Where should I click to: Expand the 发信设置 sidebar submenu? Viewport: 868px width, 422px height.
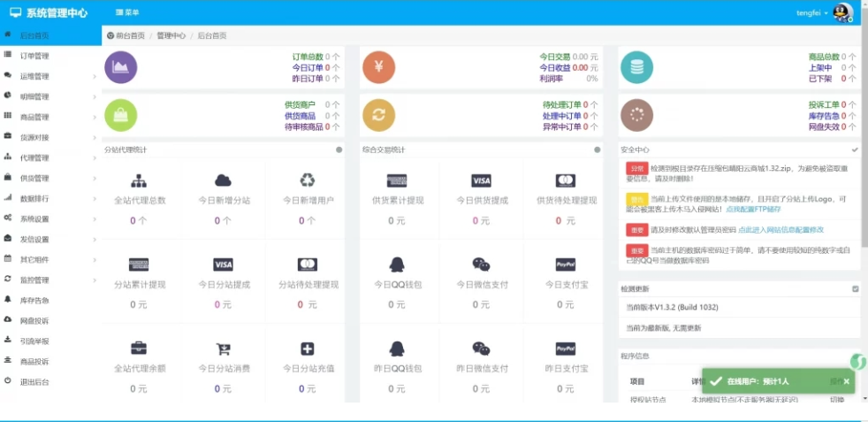[x=51, y=239]
